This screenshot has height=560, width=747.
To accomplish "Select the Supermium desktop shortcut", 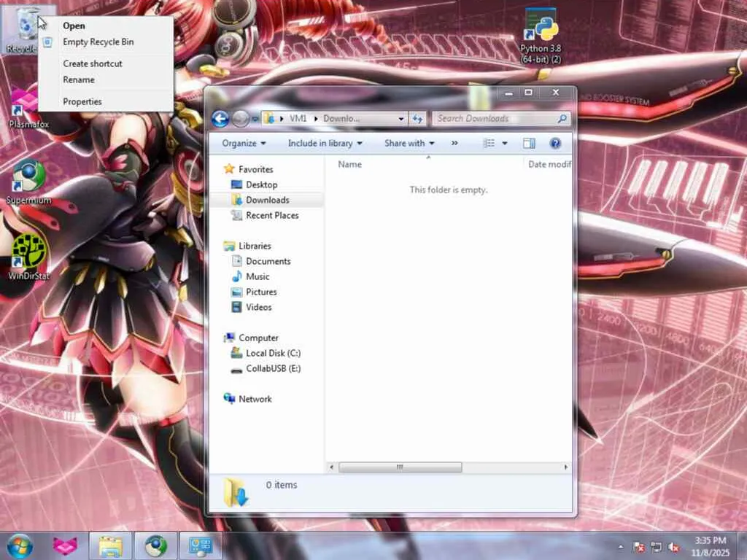I will point(28,183).
